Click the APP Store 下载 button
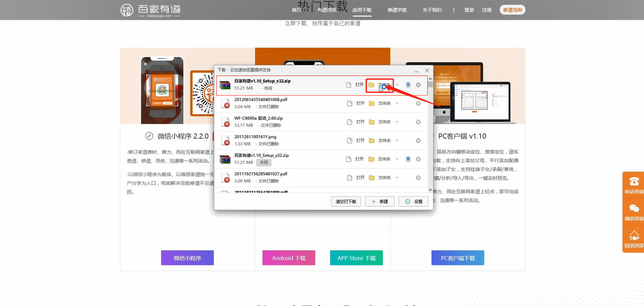The image size is (644, 306). pos(357,258)
